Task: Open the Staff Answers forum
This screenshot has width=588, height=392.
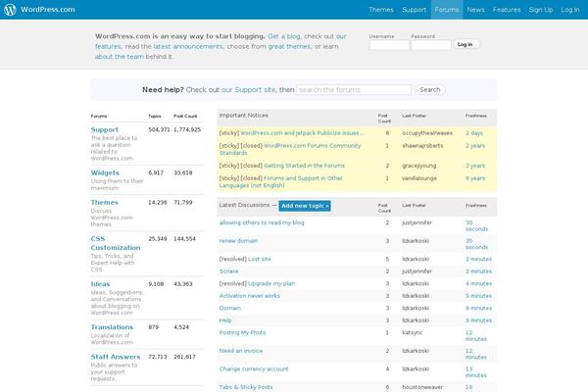Action: point(115,357)
